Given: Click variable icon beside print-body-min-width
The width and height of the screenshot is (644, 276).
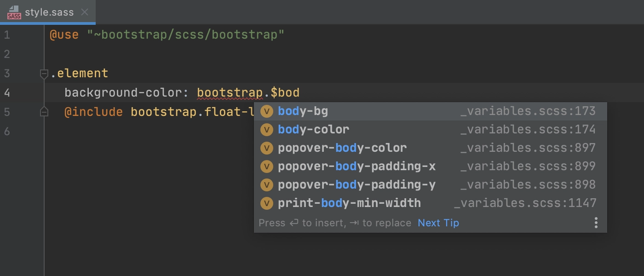Looking at the screenshot, I should coord(267,203).
